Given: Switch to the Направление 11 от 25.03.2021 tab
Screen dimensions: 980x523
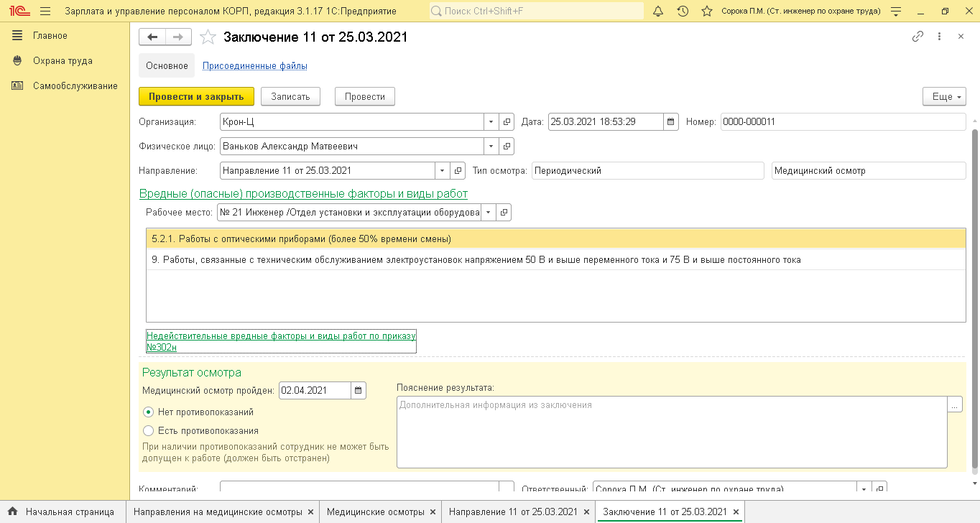Looking at the screenshot, I should [513, 512].
